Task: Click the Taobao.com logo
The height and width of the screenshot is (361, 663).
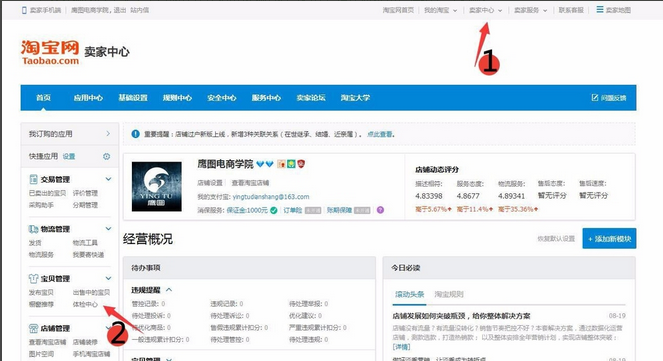Action: [x=50, y=53]
